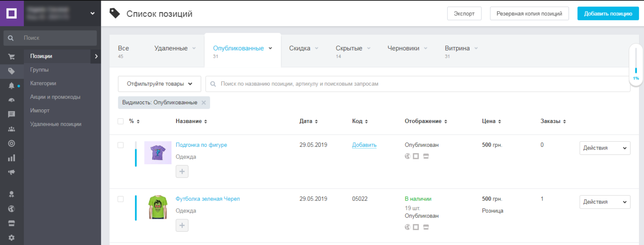Open Акции и промокоды menu item
The width and height of the screenshot is (644, 245).
pos(55,97)
